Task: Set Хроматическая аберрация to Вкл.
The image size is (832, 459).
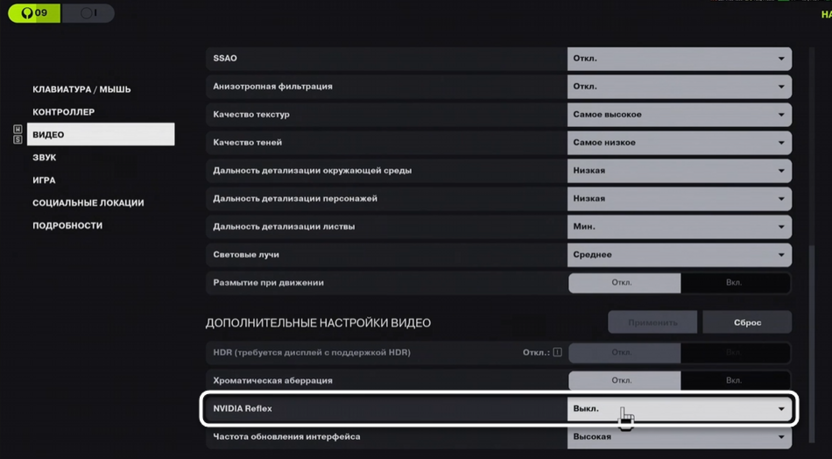Action: [x=735, y=380]
